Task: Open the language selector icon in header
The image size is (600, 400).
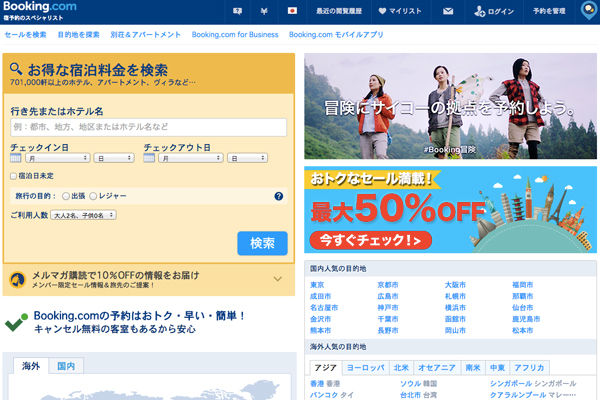Action: coord(237,11)
